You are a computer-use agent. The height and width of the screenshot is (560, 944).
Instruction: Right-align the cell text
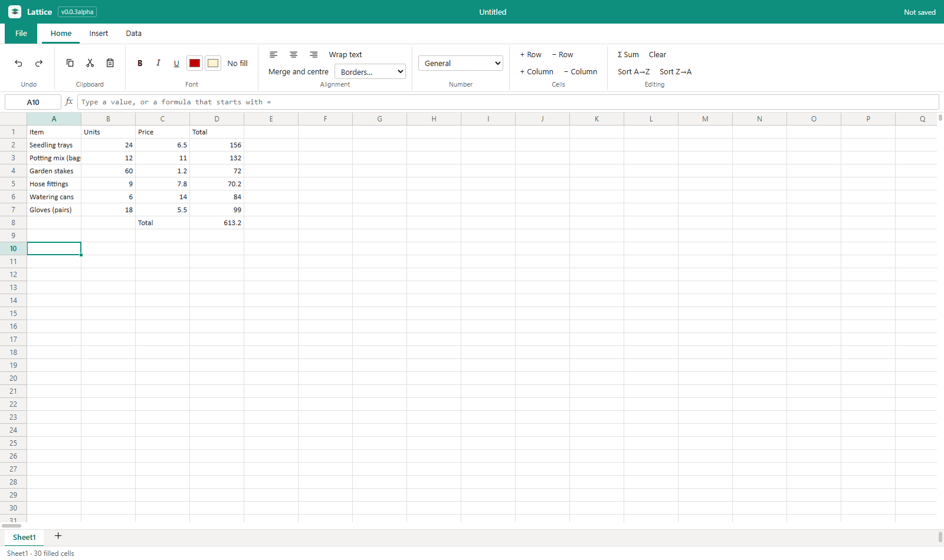[x=314, y=54]
